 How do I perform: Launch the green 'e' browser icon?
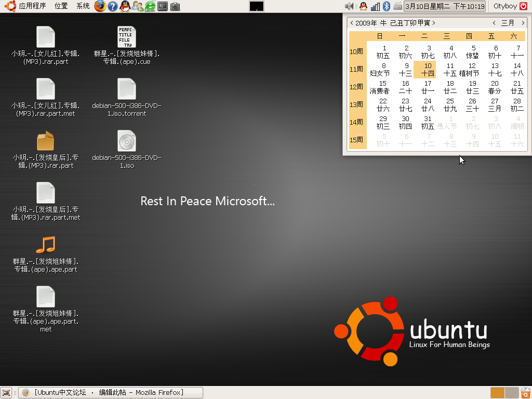pyautogui.click(x=150, y=6)
